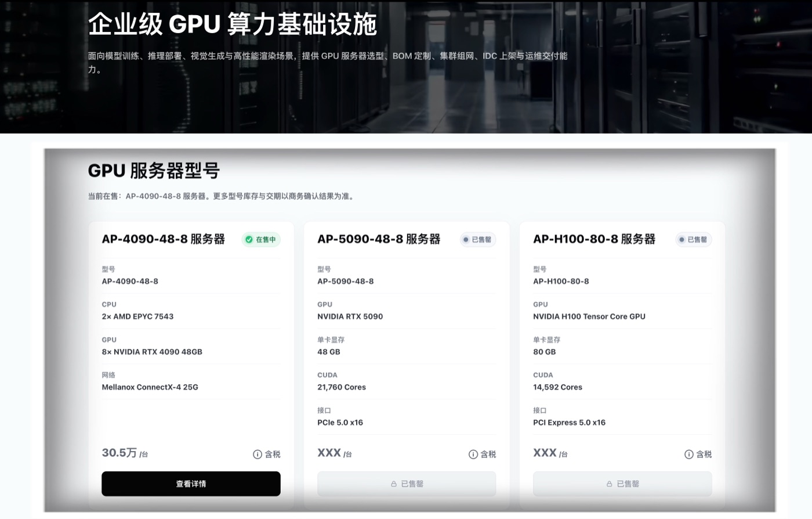
Task: Click 48 GB memory value on AP-5090 card
Action: 329,352
